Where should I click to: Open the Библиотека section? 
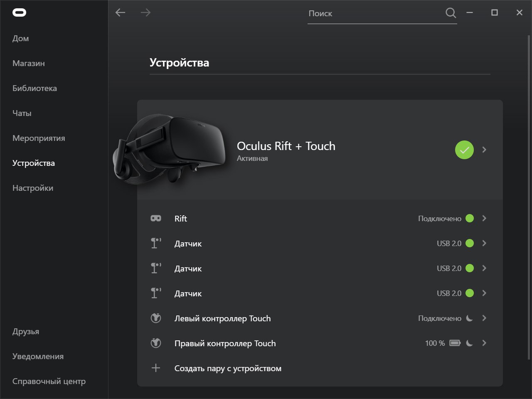(x=34, y=88)
